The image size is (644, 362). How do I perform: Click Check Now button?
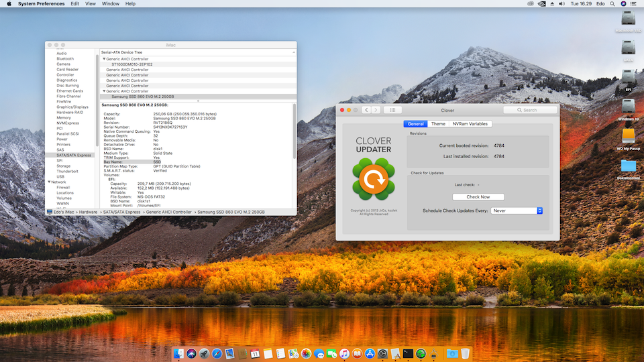[478, 197]
